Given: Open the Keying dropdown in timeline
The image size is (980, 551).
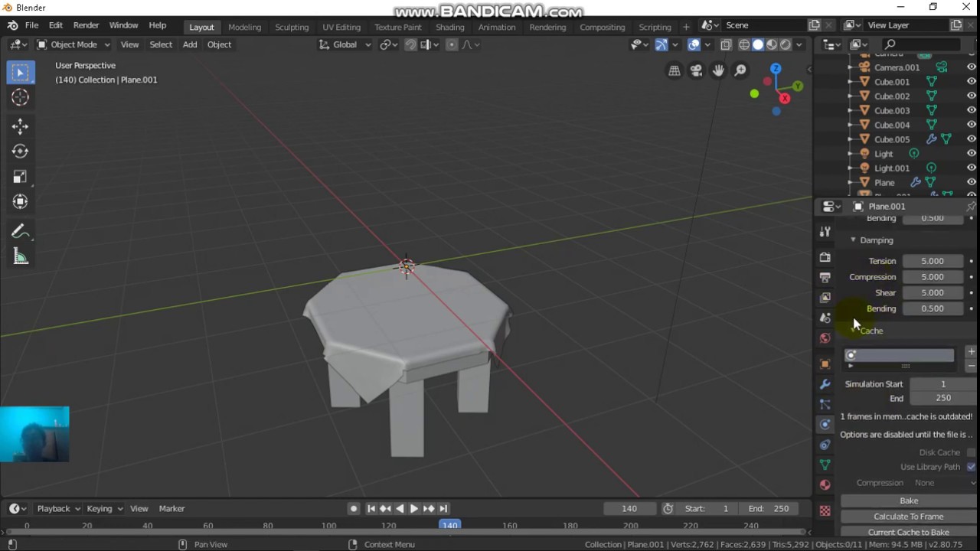Looking at the screenshot, I should 103,508.
